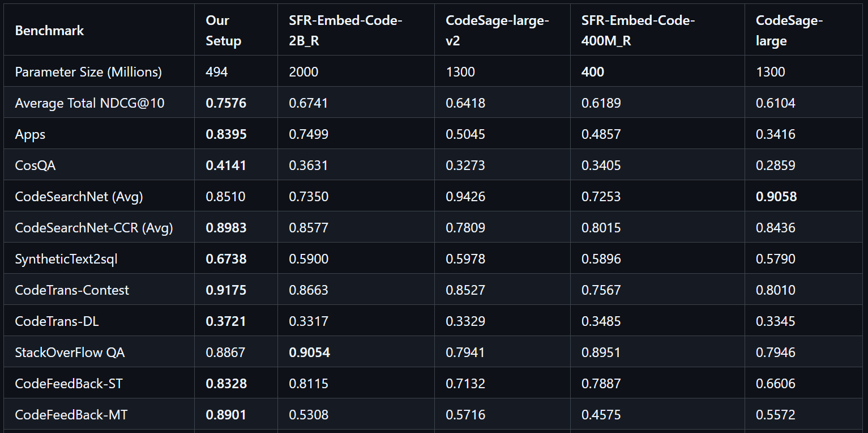Viewport: 868px width, 433px height.
Task: Select the 0.7567 CodeTrans-Contest value
Action: click(x=601, y=290)
